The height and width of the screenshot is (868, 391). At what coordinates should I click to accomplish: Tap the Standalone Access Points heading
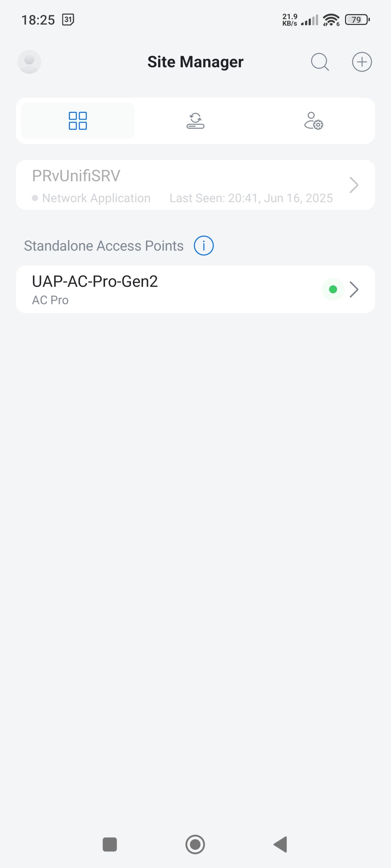[103, 246]
